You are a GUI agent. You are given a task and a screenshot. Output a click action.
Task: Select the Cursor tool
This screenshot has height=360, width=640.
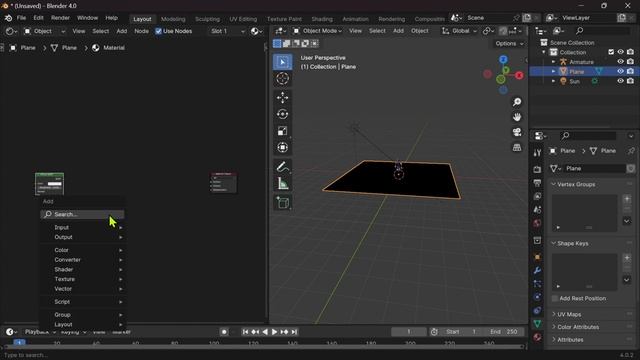282,78
